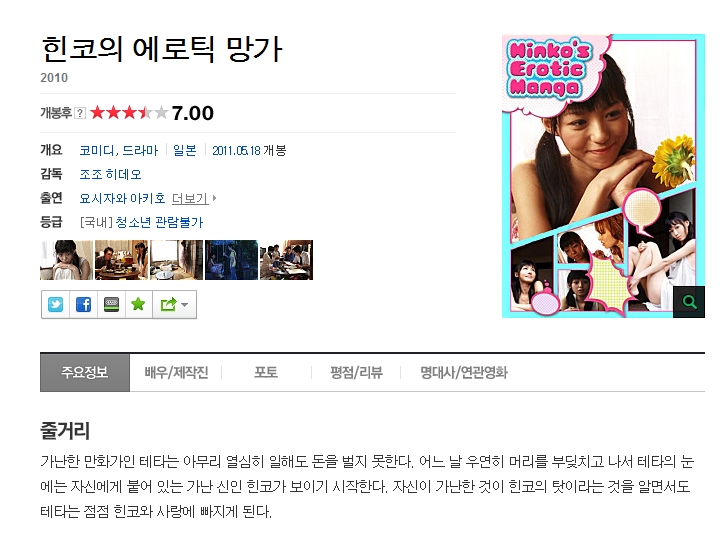Click the question mark next to 개봉후
Viewport: 728px width, 535px height.
coord(80,113)
